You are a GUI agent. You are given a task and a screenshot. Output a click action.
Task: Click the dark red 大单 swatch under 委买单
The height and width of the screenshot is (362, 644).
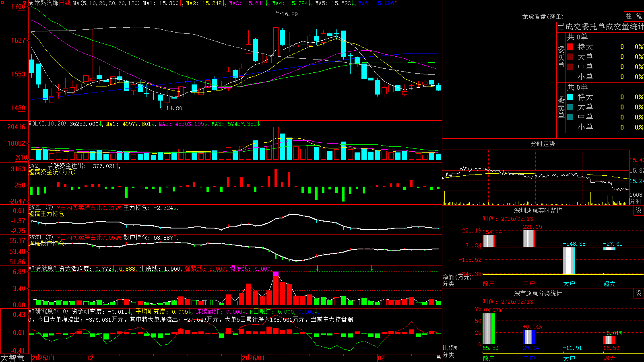tap(570, 57)
